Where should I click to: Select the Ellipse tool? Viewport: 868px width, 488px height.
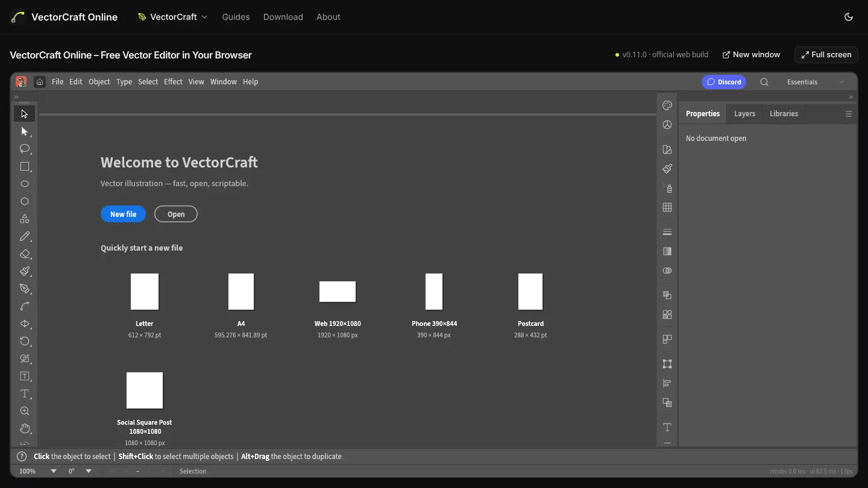25,184
